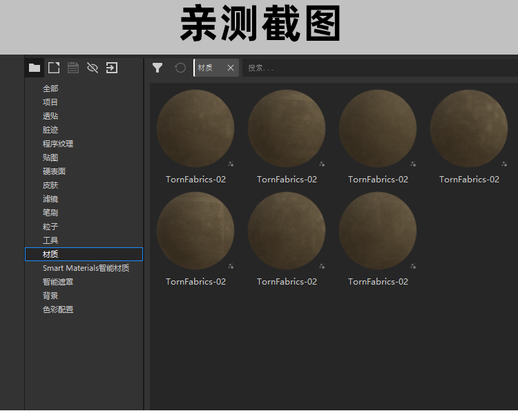518x420 pixels.
Task: Select 程序纹理 in the category list
Action: point(58,144)
